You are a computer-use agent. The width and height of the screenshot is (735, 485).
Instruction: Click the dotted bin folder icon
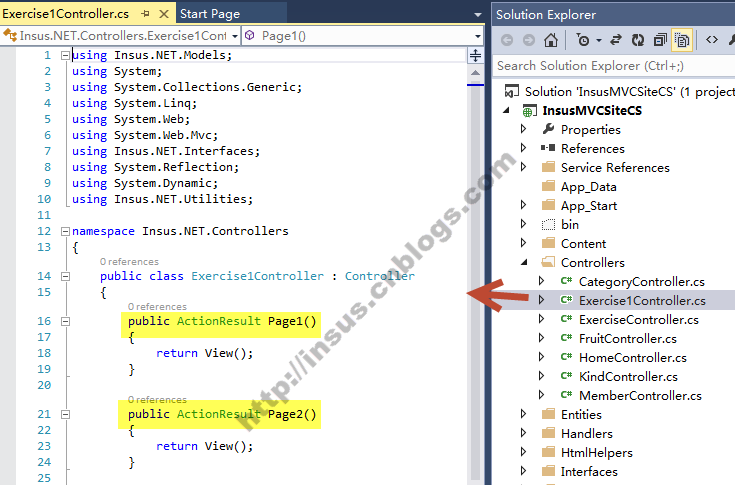click(548, 224)
